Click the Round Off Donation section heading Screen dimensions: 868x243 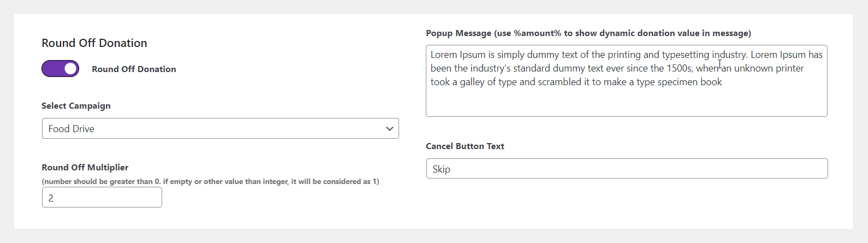click(94, 43)
